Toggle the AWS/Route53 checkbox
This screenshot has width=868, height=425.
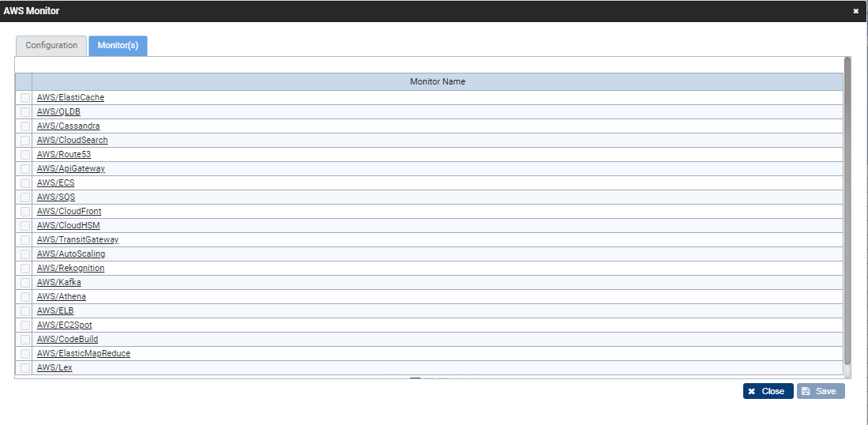(25, 155)
